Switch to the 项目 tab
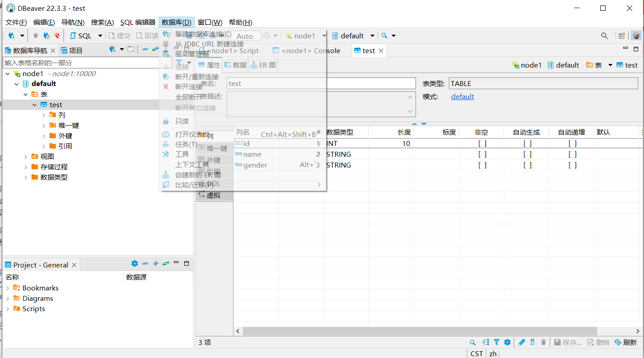The height and width of the screenshot is (358, 644). (72, 50)
